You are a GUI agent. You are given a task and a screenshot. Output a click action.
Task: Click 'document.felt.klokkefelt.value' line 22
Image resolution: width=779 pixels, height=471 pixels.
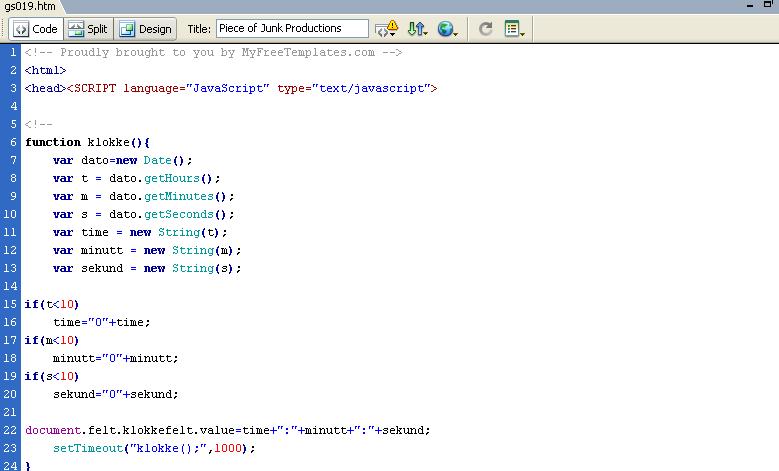click(x=133, y=430)
